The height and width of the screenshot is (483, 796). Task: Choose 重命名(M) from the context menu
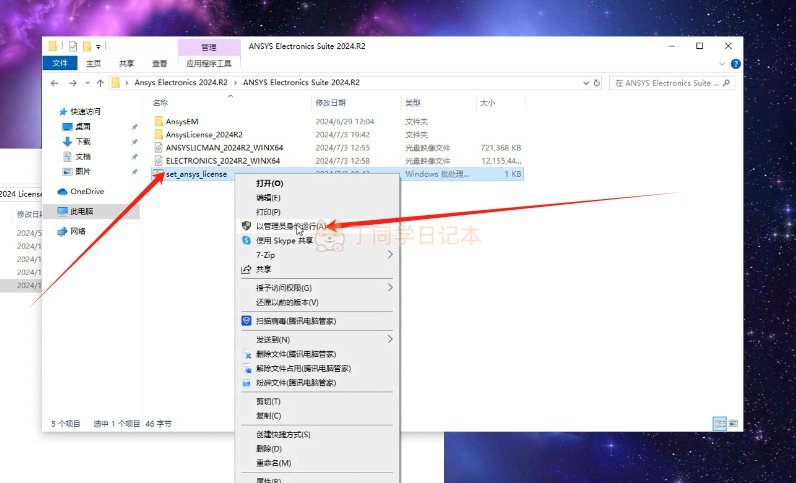point(273,463)
